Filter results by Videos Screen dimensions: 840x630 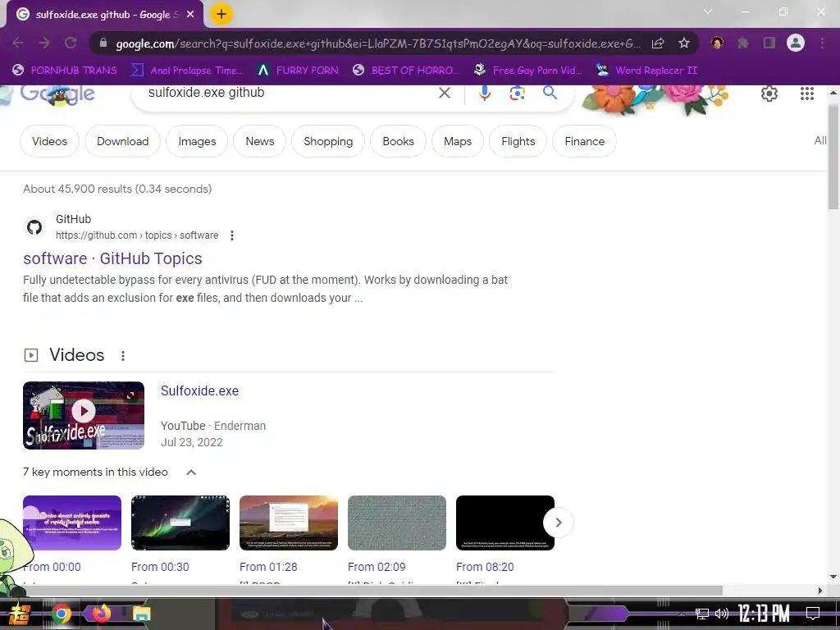point(49,141)
